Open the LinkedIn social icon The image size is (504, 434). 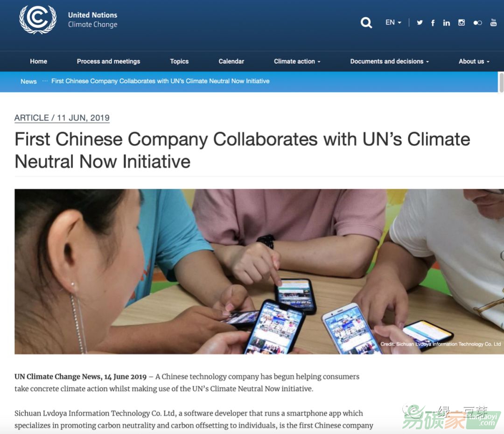click(447, 22)
